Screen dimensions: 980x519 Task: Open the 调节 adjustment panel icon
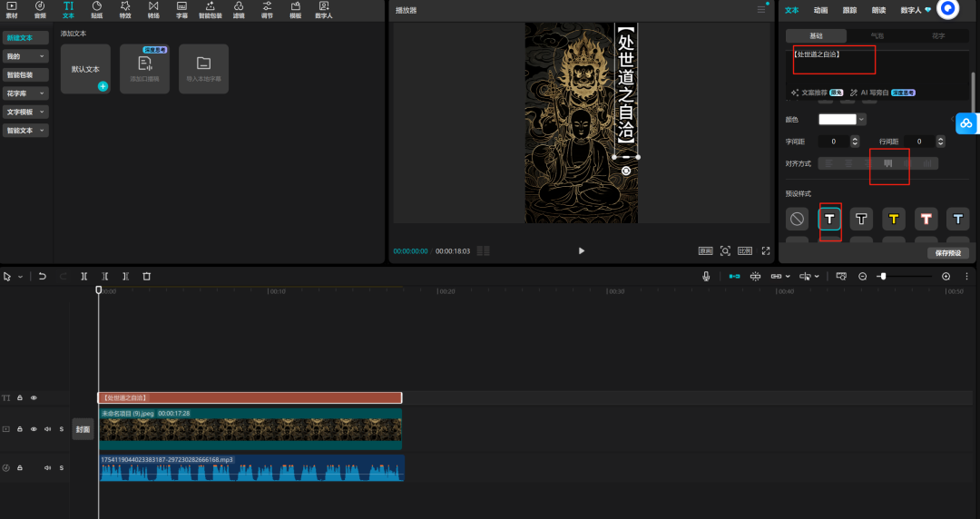(267, 9)
